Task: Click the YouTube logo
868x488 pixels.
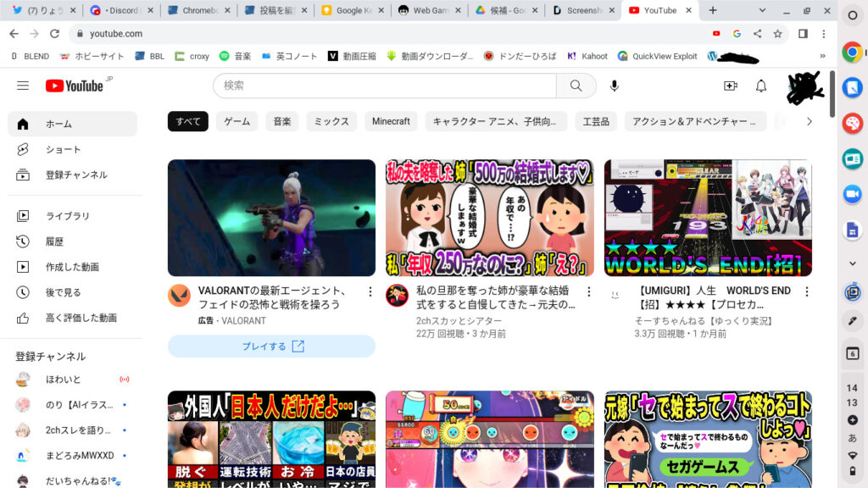Action: (75, 86)
